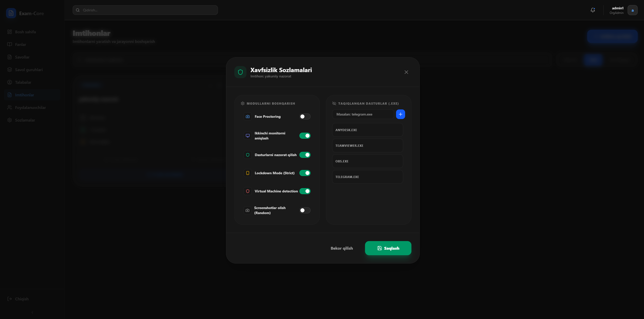Click the camera icon beside Screenshotlar olish
The height and width of the screenshot is (319, 644).
point(247,210)
